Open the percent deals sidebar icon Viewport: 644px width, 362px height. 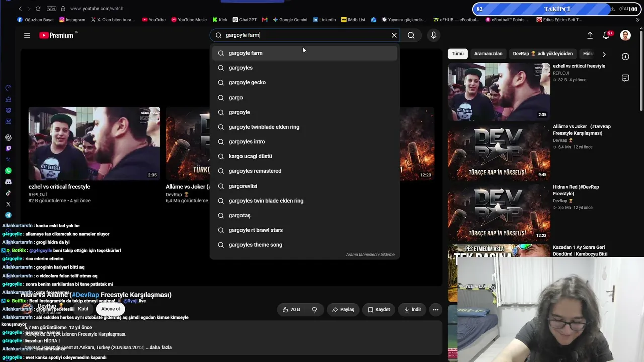pos(8,160)
